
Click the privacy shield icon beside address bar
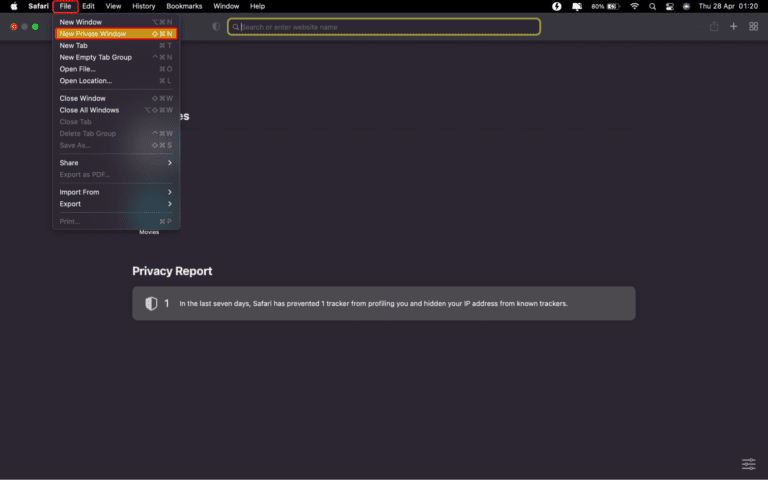click(216, 27)
